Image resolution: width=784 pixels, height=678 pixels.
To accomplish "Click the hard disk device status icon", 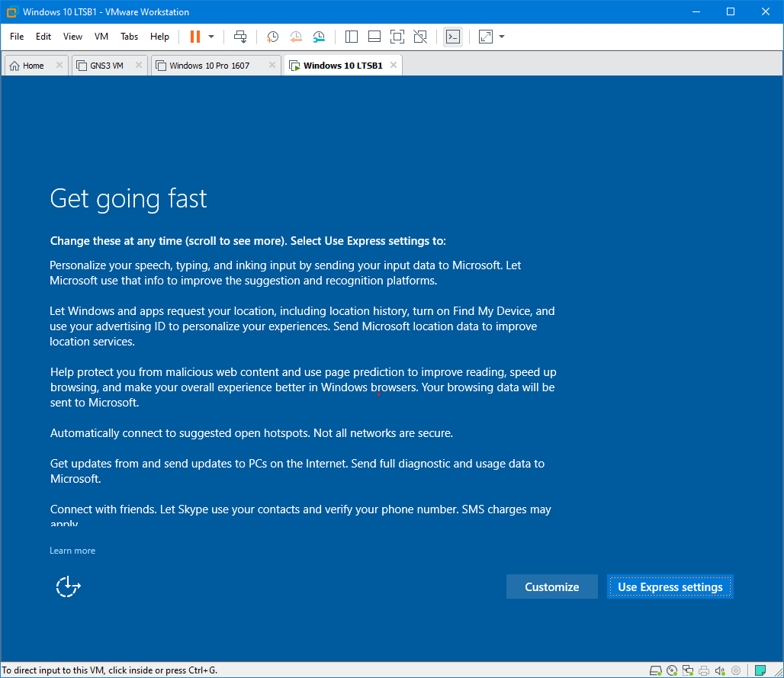I will point(656,670).
